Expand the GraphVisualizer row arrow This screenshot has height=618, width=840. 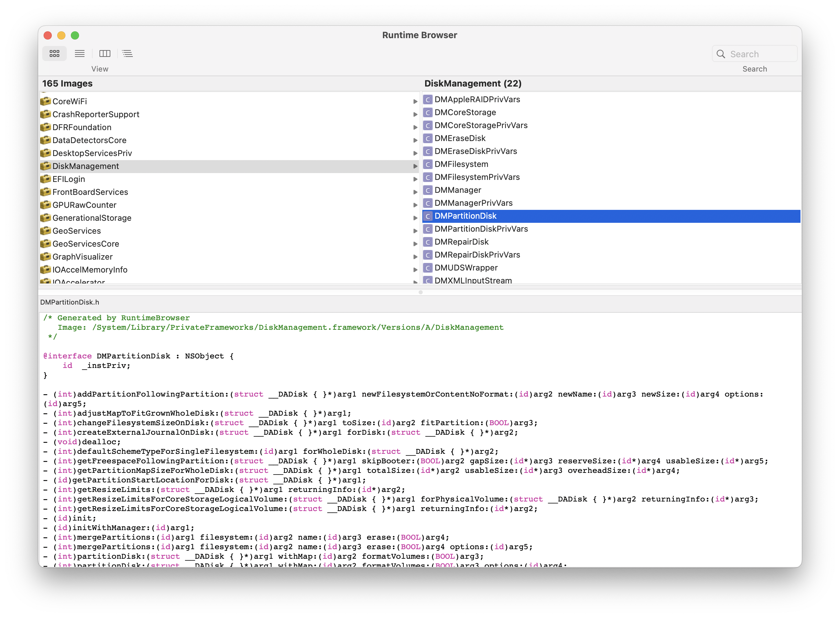tap(415, 257)
